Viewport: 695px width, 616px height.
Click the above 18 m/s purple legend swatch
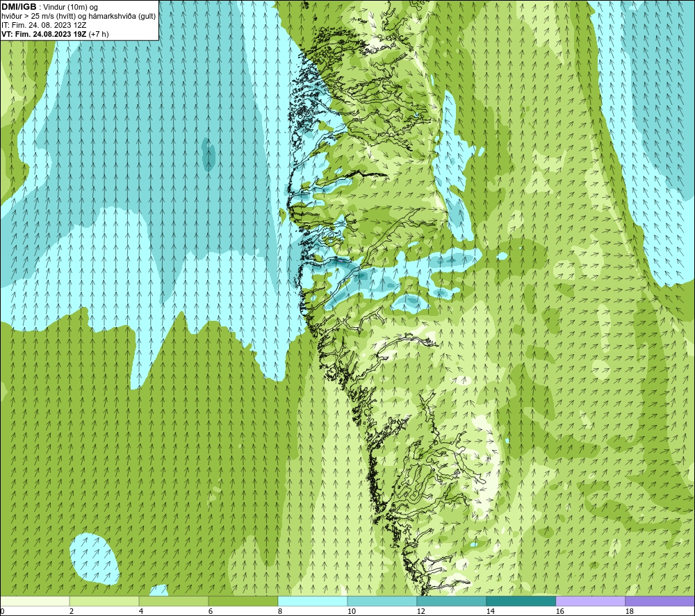click(660, 601)
